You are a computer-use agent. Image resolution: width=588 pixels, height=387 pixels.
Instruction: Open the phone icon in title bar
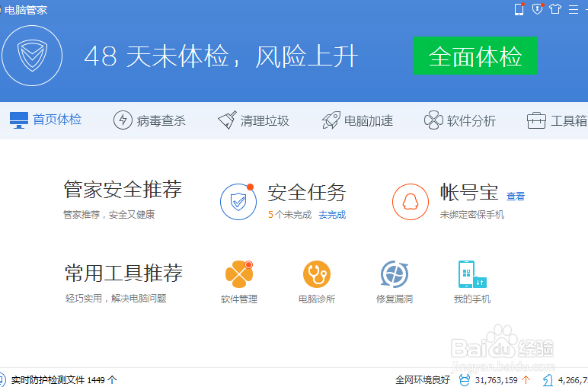(519, 9)
